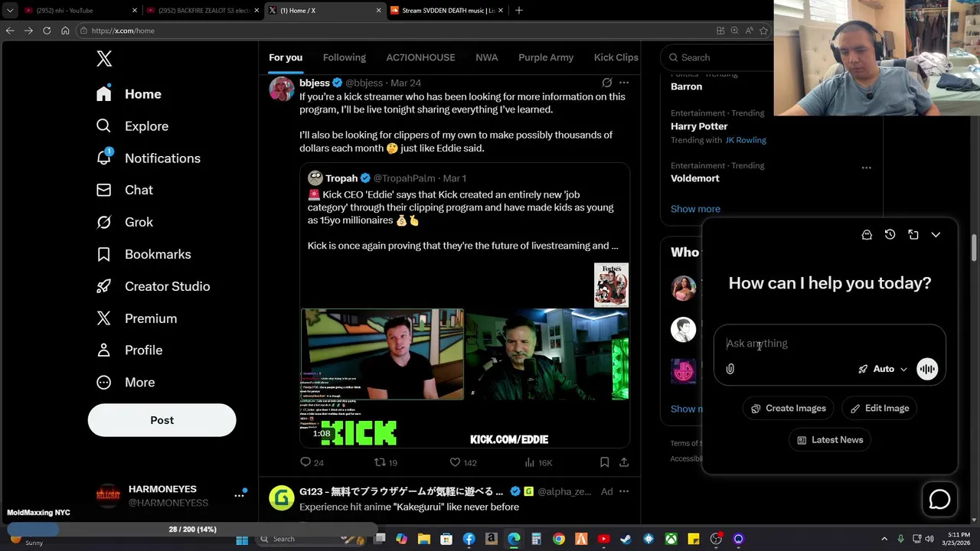
Task: Open HARMONEYES account menu dots
Action: point(239,496)
